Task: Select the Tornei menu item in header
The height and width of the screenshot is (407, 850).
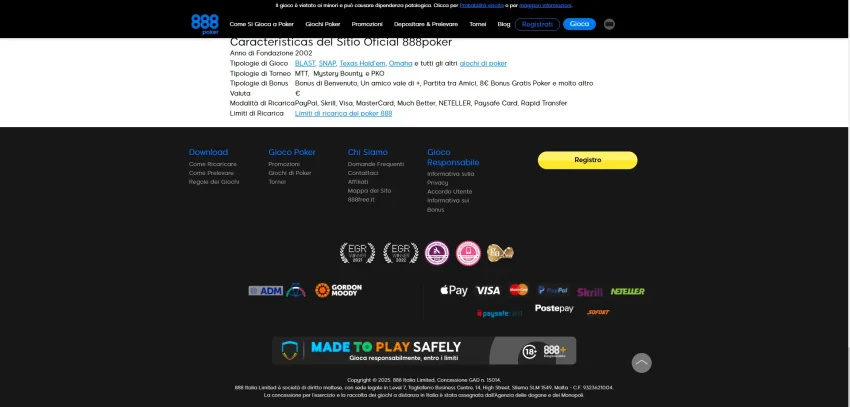Action: coord(477,24)
